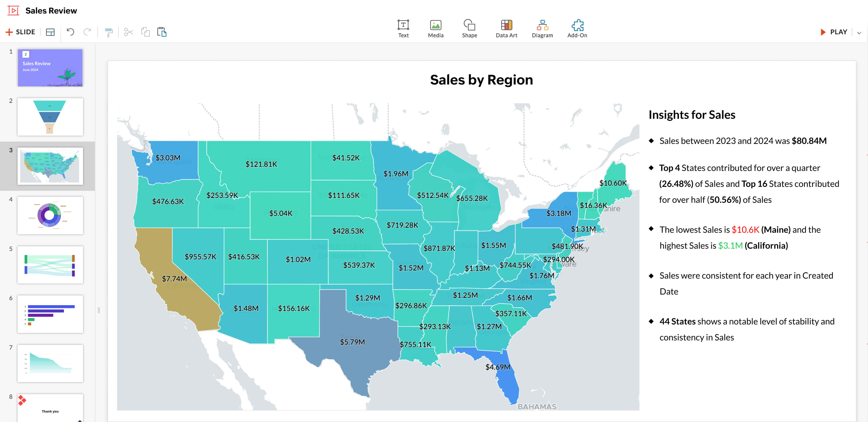The height and width of the screenshot is (422, 868).
Task: Open the Data Art tool
Action: tap(506, 28)
